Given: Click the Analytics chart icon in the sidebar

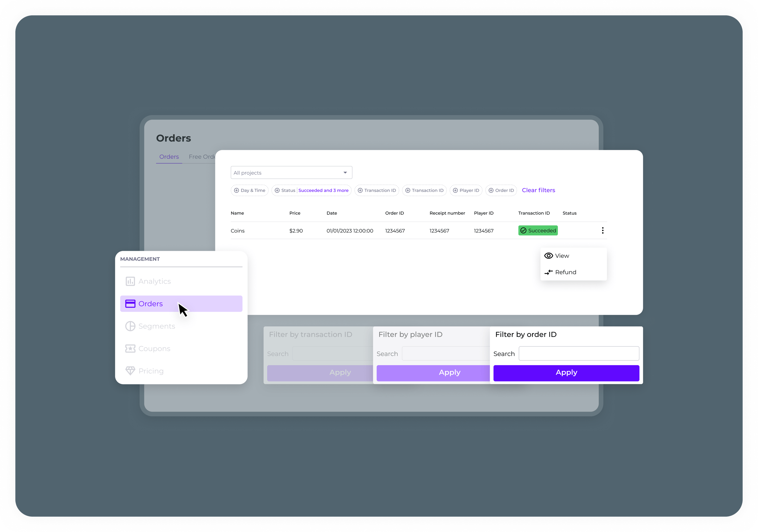Looking at the screenshot, I should tap(130, 281).
